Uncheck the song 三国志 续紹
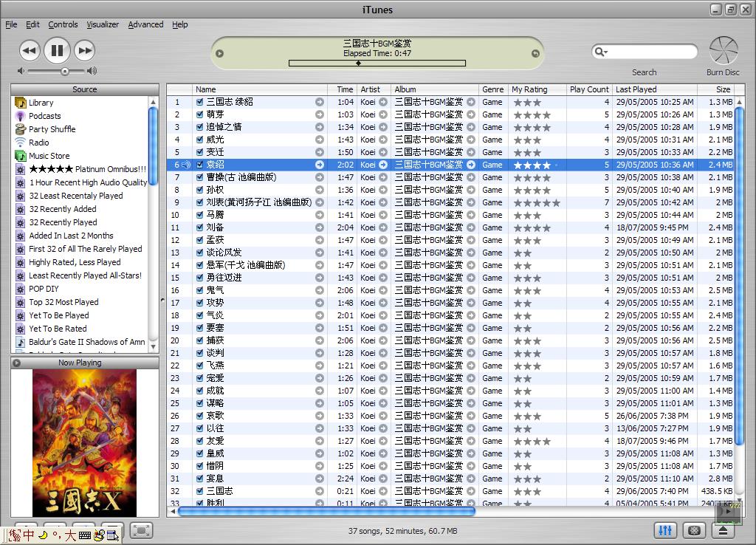 [199, 102]
